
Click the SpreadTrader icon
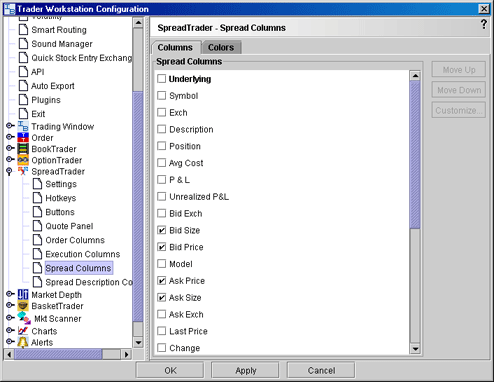23,171
